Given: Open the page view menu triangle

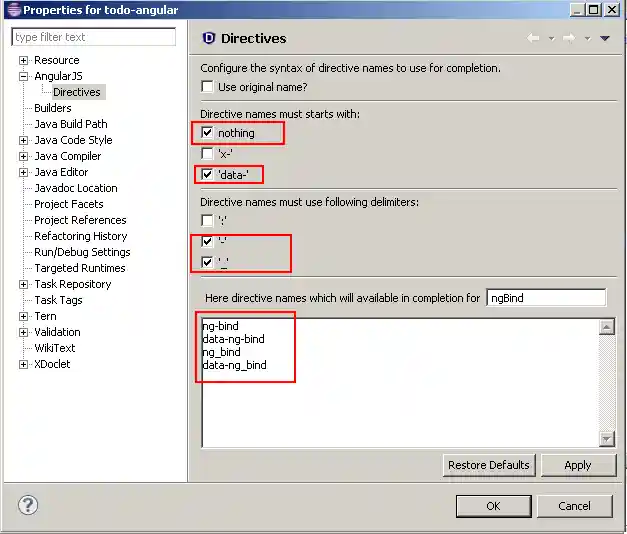Looking at the screenshot, I should coord(605,38).
